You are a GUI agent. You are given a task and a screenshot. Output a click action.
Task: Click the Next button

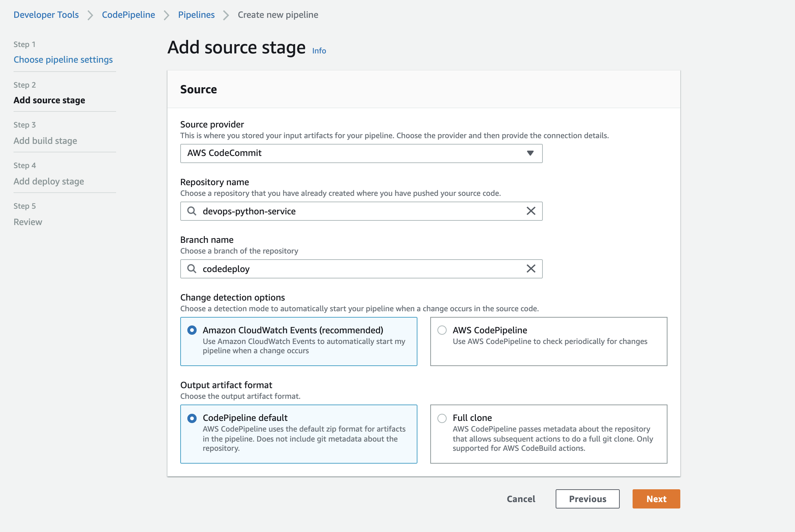coord(656,499)
